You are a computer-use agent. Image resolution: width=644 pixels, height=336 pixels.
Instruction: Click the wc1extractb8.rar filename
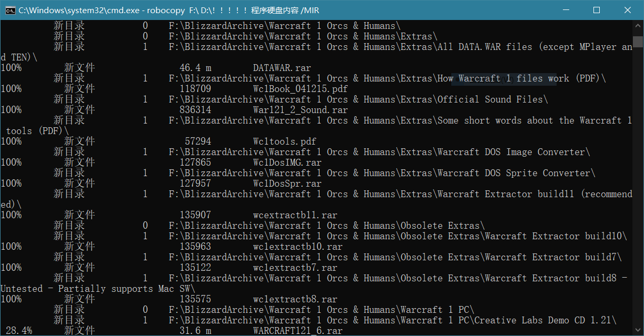coord(295,299)
